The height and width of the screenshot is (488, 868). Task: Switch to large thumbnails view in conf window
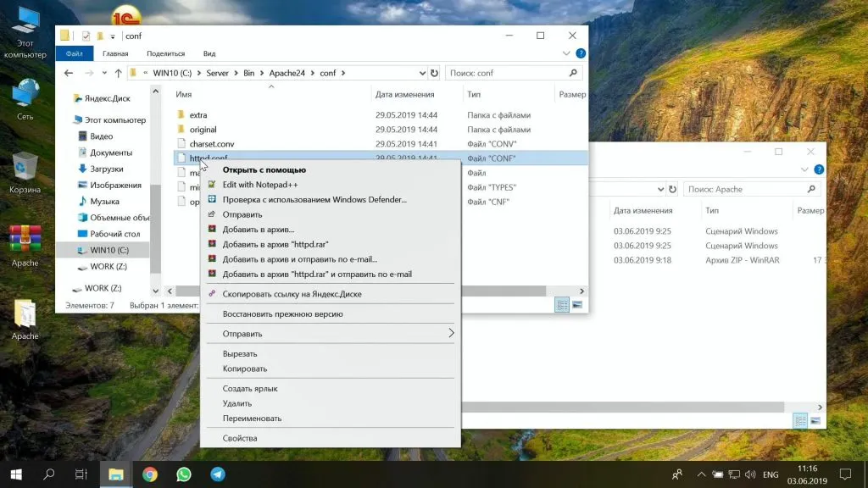click(x=577, y=305)
